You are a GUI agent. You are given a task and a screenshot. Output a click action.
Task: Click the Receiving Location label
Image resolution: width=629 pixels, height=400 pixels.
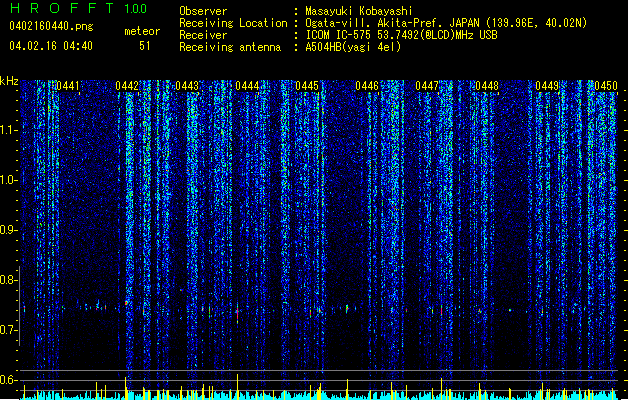[233, 23]
